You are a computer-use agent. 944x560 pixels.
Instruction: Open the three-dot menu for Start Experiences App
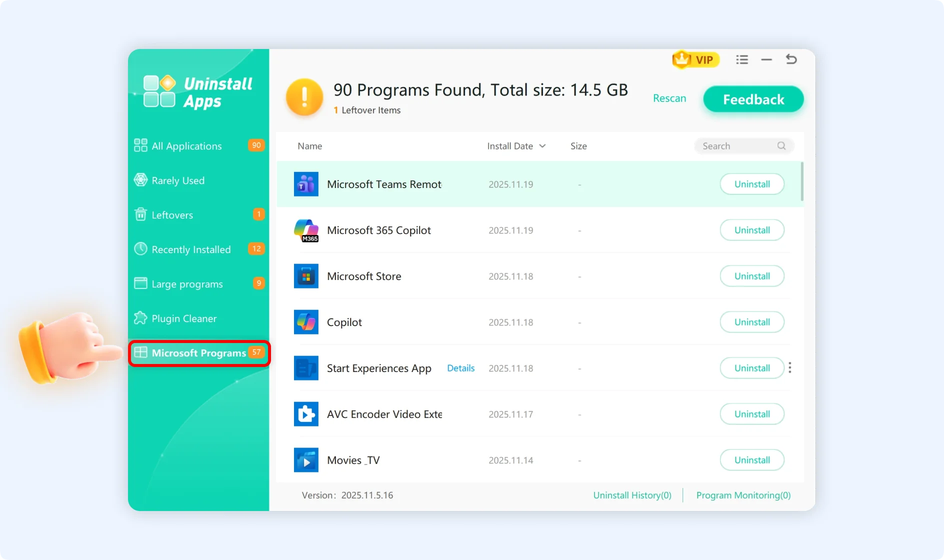point(789,367)
